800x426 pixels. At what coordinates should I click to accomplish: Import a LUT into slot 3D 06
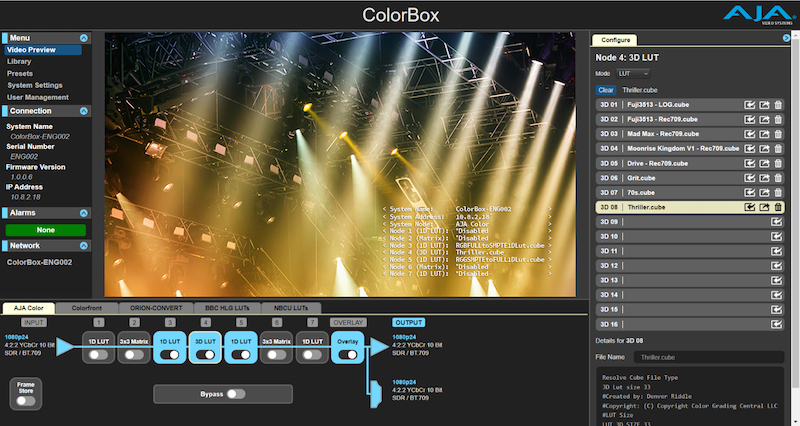[749, 178]
